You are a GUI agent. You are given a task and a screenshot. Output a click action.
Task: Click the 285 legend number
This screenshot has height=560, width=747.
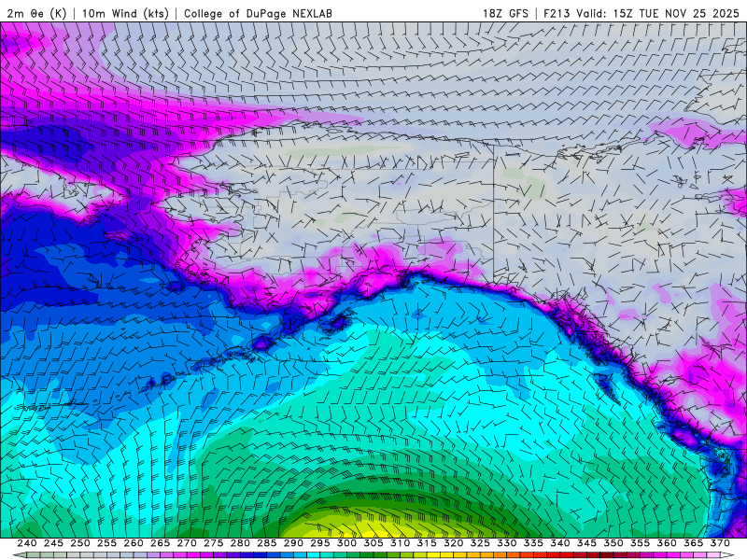tap(267, 543)
